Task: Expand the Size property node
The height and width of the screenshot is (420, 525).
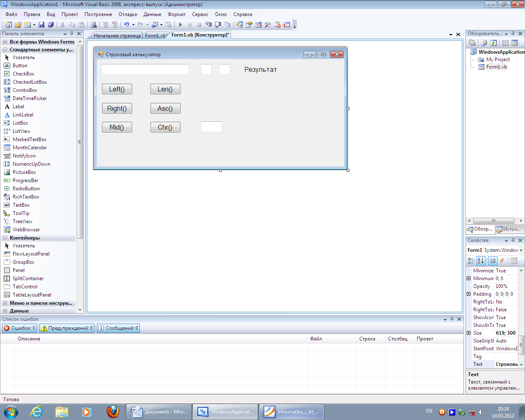Action: coord(469,333)
